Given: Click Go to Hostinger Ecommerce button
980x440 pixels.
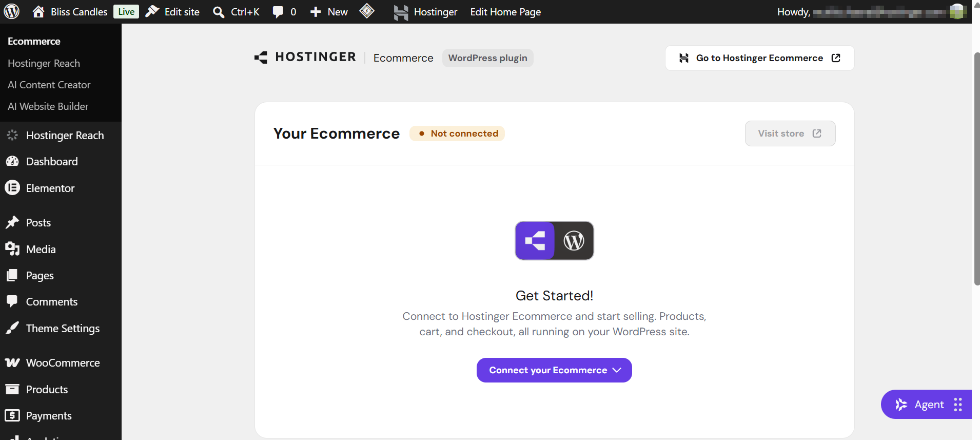Looking at the screenshot, I should (x=759, y=58).
